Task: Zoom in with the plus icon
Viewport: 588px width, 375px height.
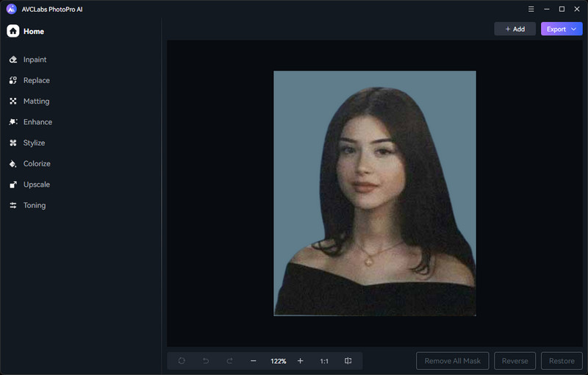Action: click(x=301, y=361)
